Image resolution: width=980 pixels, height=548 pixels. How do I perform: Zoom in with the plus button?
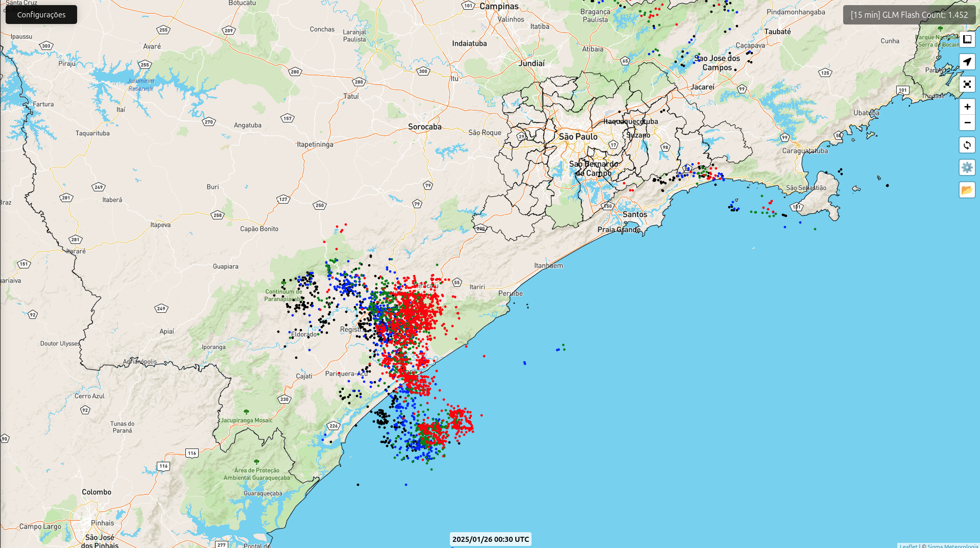pos(967,107)
